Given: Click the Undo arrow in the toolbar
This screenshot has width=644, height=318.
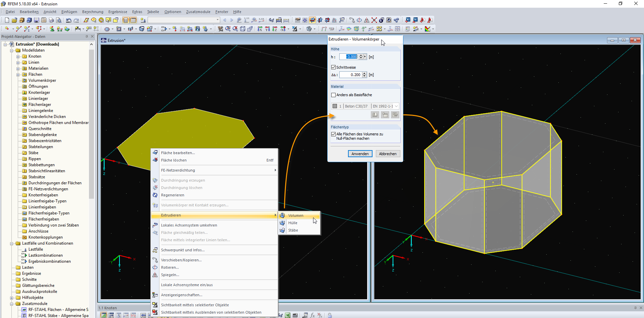Looking at the screenshot, I should 68,20.
